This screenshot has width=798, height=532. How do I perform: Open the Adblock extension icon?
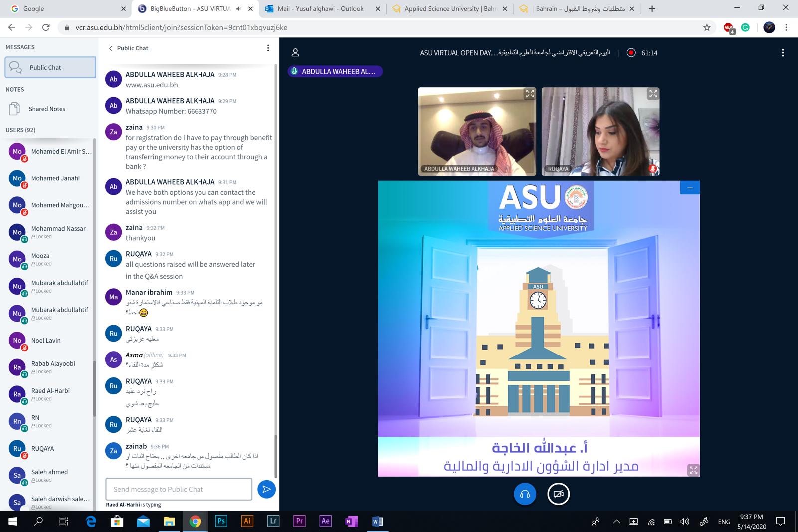click(x=729, y=28)
